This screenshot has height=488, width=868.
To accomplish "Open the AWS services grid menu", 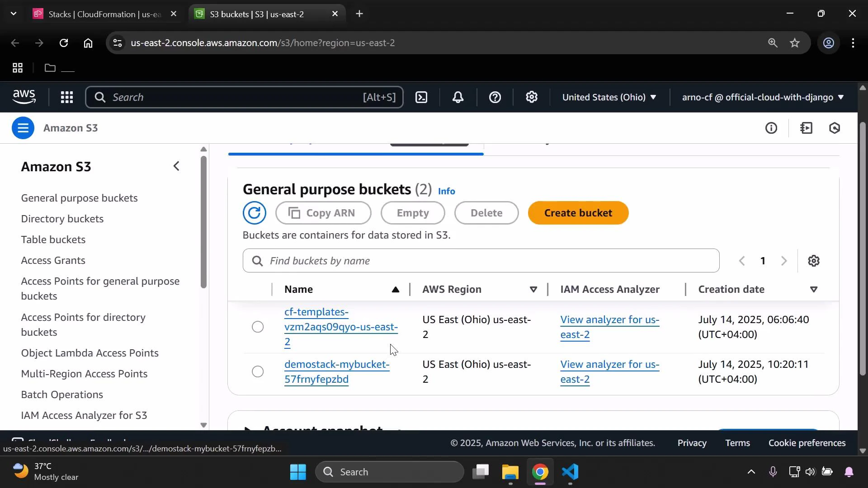I will tap(66, 97).
